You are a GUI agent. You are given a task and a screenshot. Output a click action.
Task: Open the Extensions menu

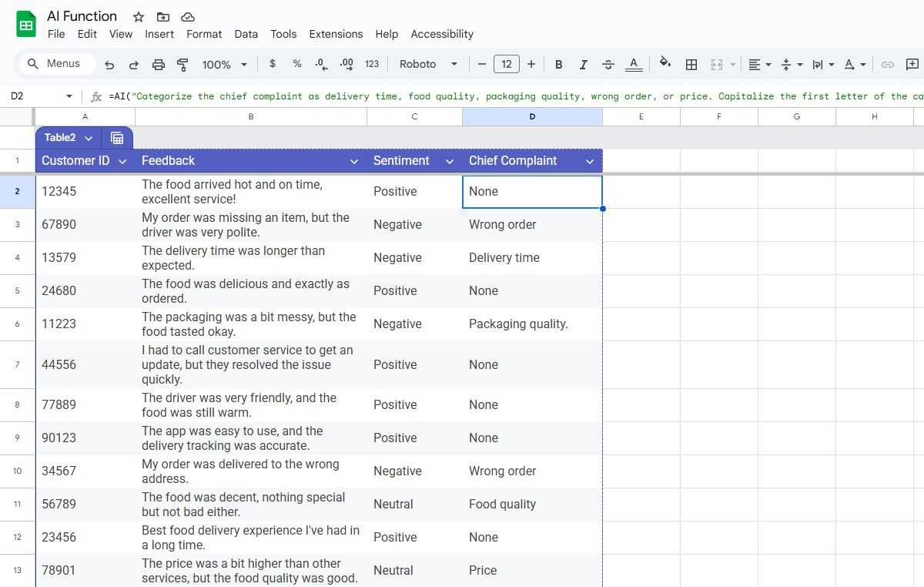click(336, 34)
